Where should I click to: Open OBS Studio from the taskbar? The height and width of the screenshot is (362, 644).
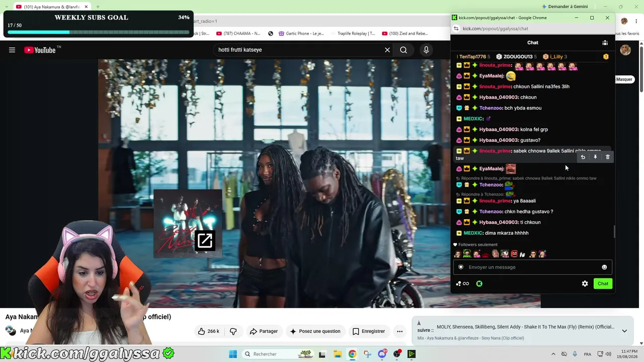tap(397, 354)
